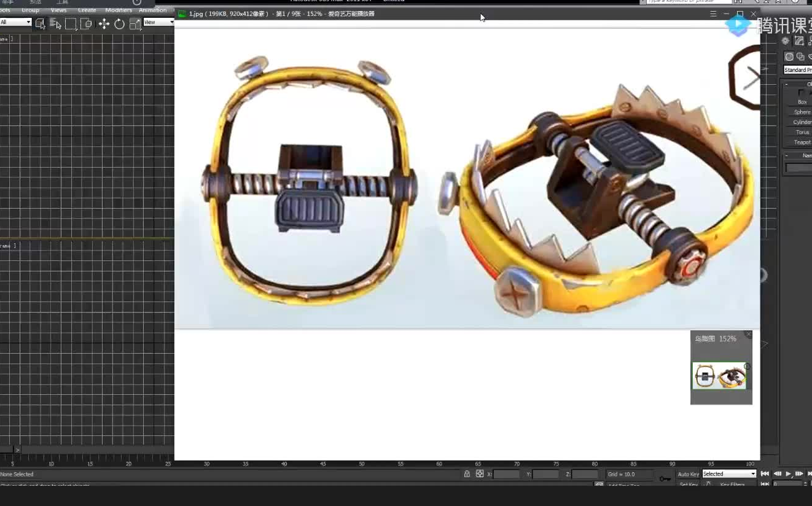Image resolution: width=812 pixels, height=506 pixels.
Task: Open the Create menu
Action: 87,10
